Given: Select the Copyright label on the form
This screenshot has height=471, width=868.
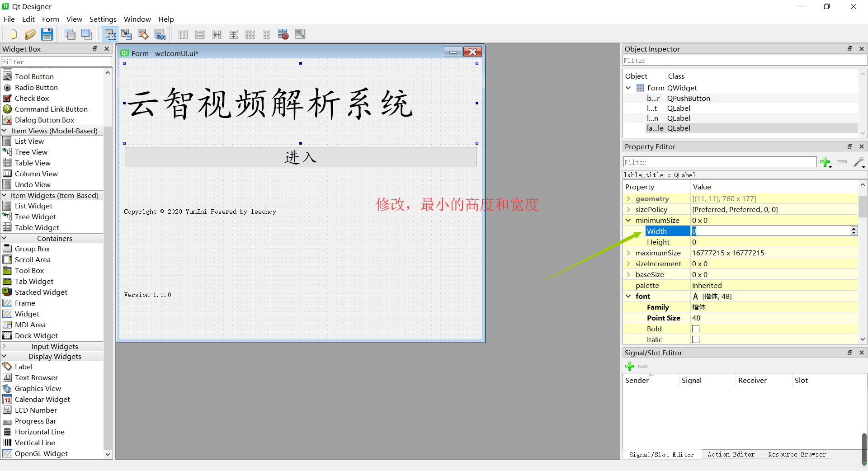Looking at the screenshot, I should point(200,212).
